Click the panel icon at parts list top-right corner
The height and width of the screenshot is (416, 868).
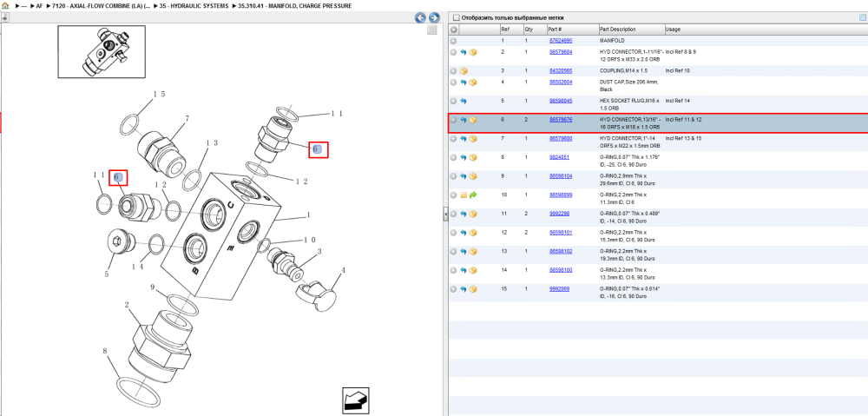(x=862, y=17)
